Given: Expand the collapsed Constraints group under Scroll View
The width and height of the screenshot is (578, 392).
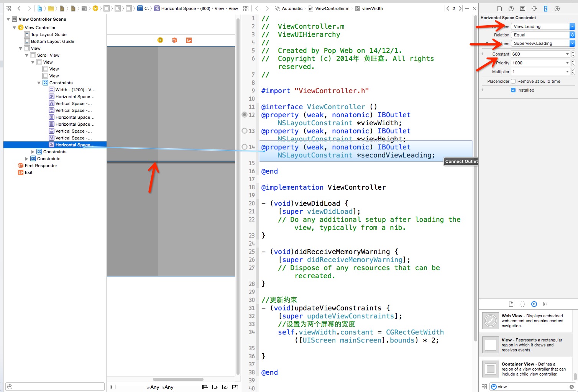Looking at the screenshot, I should (33, 152).
